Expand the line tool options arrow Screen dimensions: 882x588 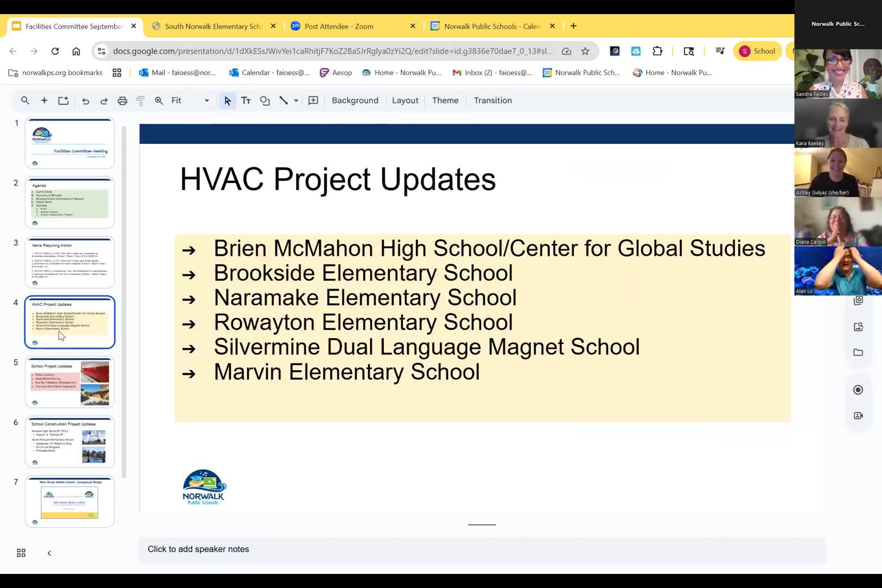tap(296, 100)
